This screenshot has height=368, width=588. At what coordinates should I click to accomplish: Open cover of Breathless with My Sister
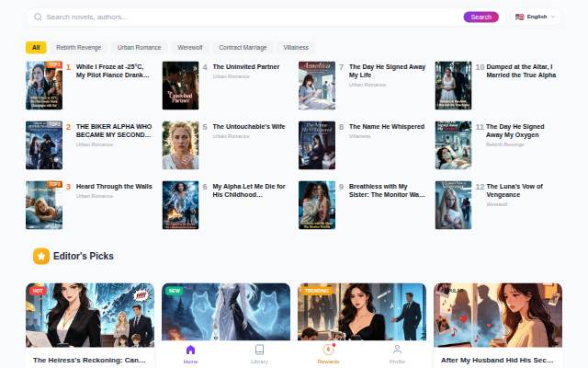[317, 205]
